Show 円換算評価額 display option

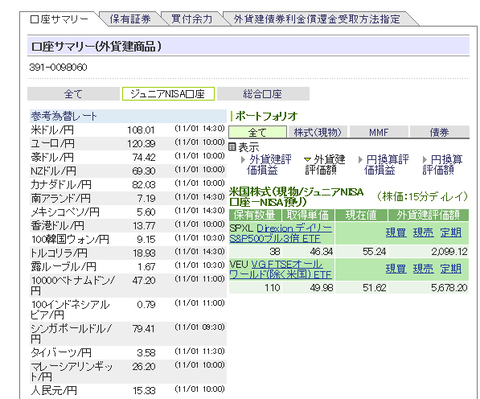click(443, 165)
